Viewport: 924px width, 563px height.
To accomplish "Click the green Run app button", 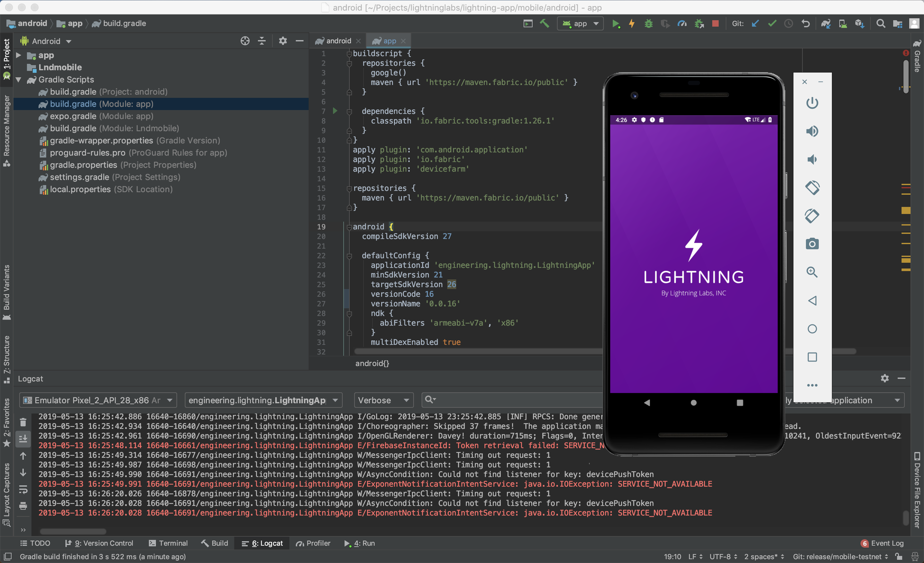I will click(615, 24).
